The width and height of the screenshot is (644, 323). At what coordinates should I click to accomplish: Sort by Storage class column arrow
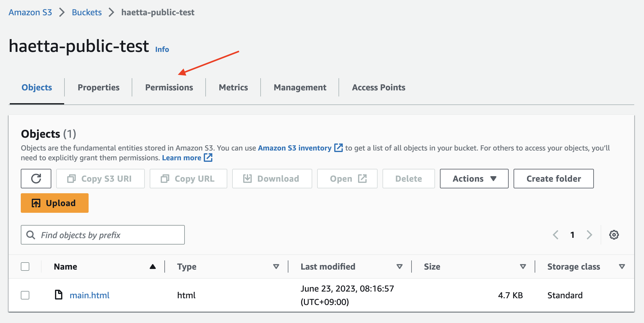tap(622, 267)
